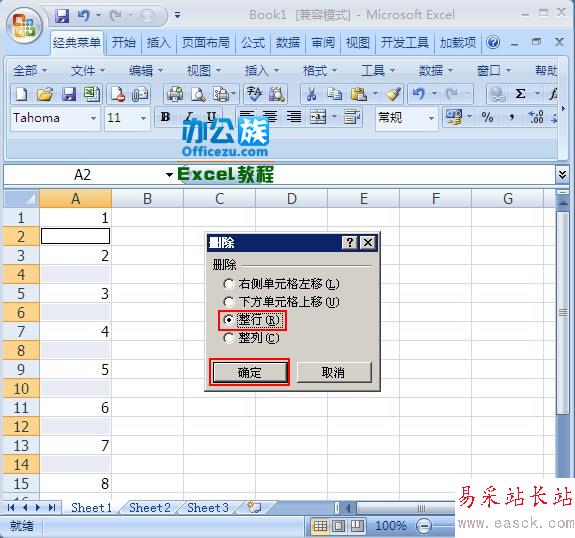Customize Quick Access Toolbar arrow

click(177, 16)
